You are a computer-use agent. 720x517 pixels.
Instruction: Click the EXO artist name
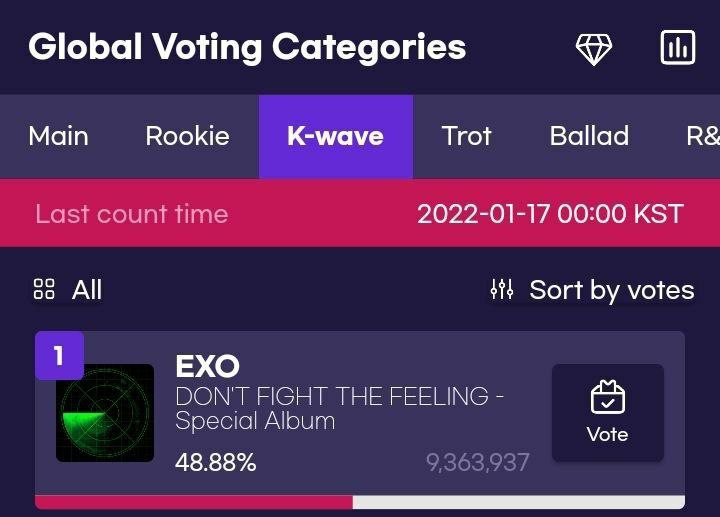[x=208, y=366]
